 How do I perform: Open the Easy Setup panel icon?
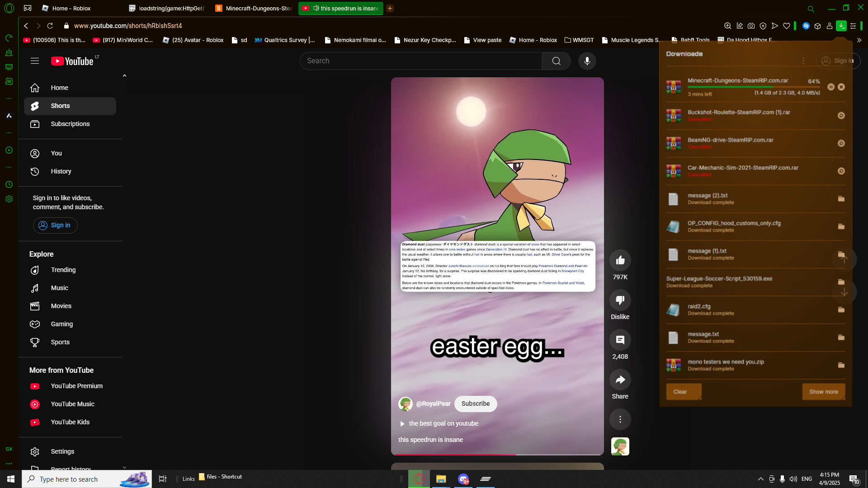(x=853, y=26)
